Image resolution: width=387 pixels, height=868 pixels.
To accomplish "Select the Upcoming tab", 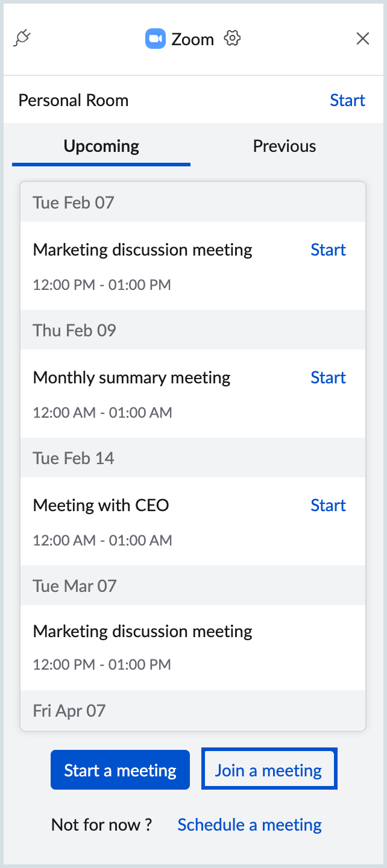I will 101,146.
